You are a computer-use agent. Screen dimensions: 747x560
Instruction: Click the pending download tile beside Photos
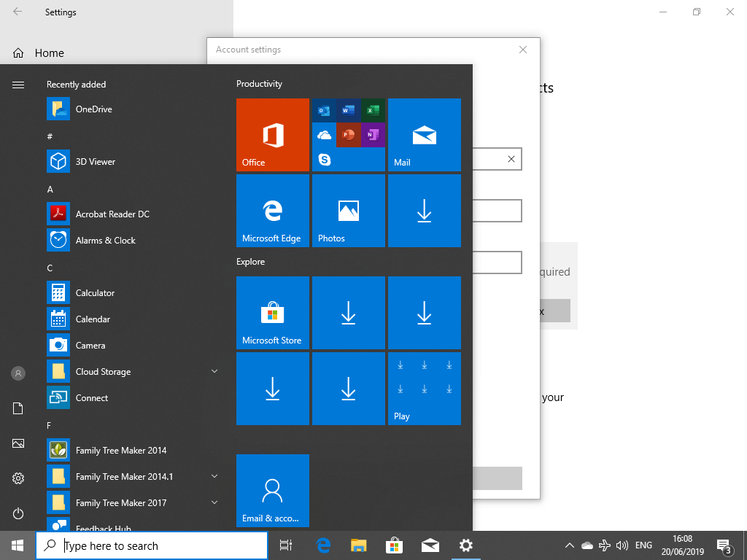[425, 211]
